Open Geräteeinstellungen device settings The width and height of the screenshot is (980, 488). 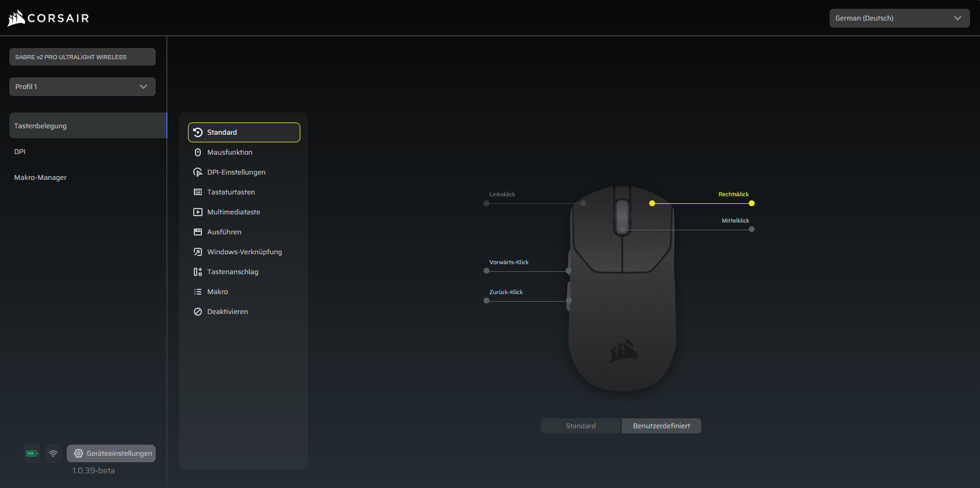111,453
